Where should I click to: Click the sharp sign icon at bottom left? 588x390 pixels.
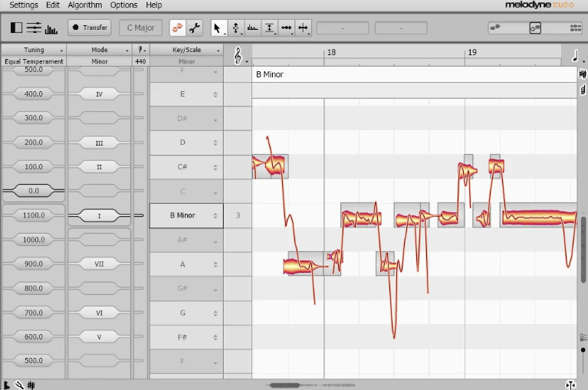click(31, 385)
